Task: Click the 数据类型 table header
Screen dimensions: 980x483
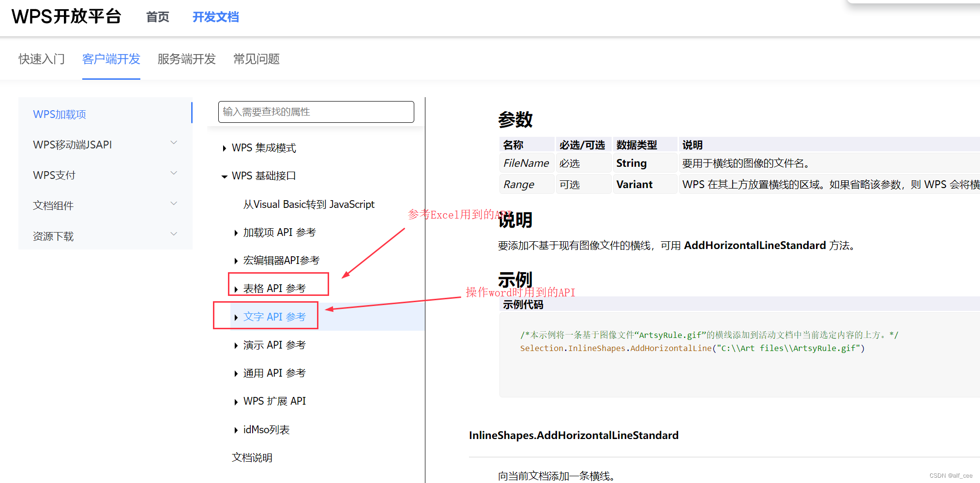Action: pos(645,145)
